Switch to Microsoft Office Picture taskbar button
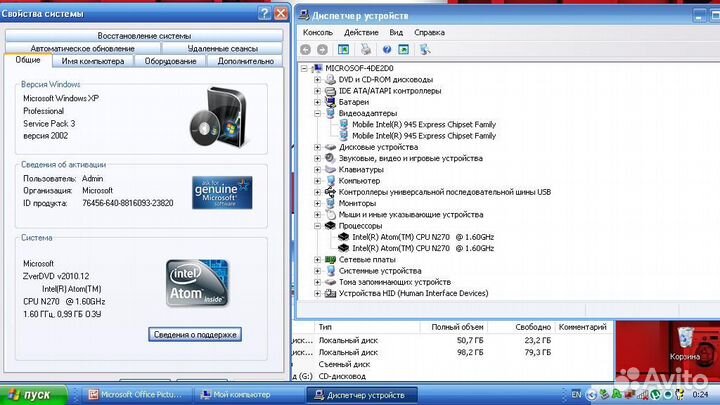Viewport: 720px width, 405px height. point(137,395)
